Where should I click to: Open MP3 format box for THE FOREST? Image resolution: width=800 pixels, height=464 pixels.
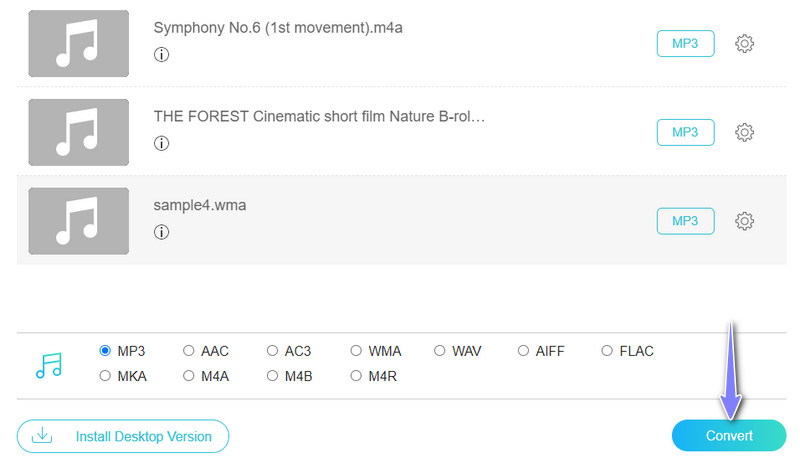(685, 132)
